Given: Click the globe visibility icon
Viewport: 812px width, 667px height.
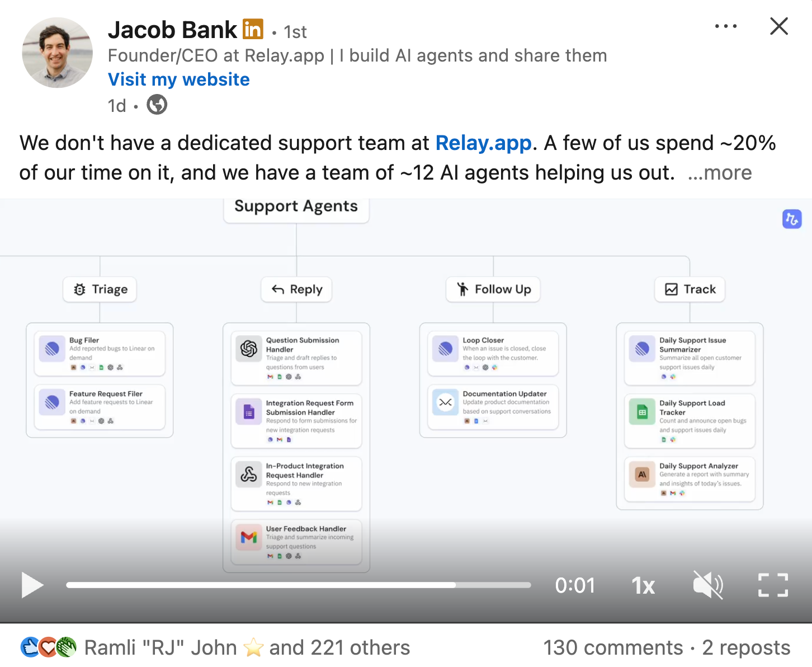Looking at the screenshot, I should tap(157, 105).
